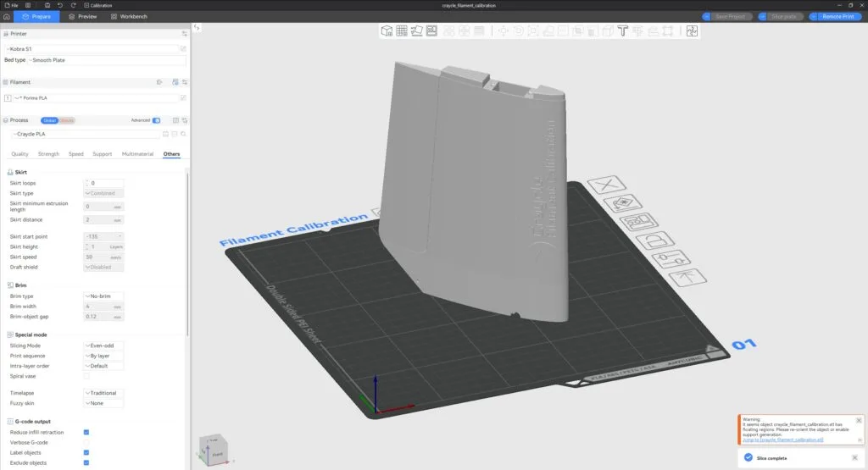Switch to the Preview tab
This screenshot has height=470, width=868.
click(x=82, y=16)
